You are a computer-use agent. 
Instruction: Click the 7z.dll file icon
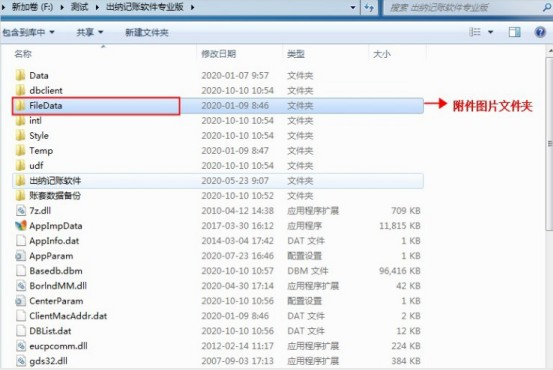tap(21, 211)
